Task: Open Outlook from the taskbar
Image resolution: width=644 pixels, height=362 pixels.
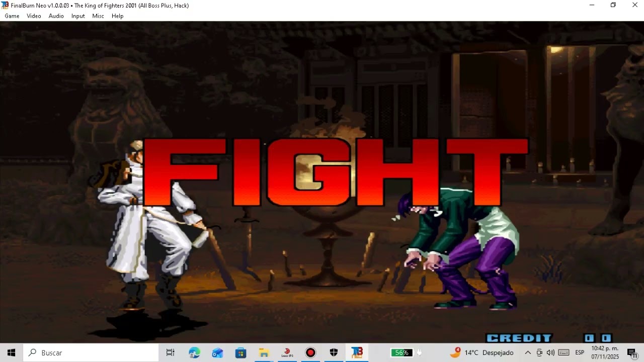Action: pos(217,353)
